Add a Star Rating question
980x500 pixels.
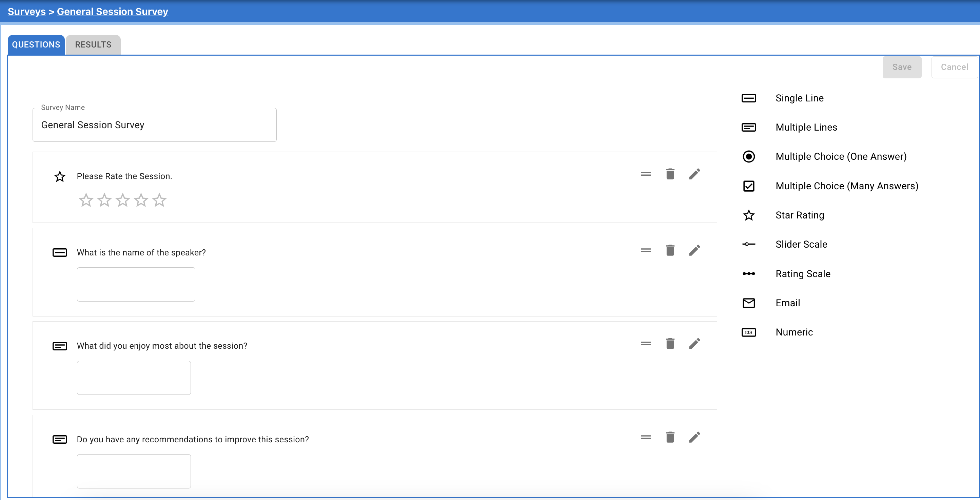800,215
